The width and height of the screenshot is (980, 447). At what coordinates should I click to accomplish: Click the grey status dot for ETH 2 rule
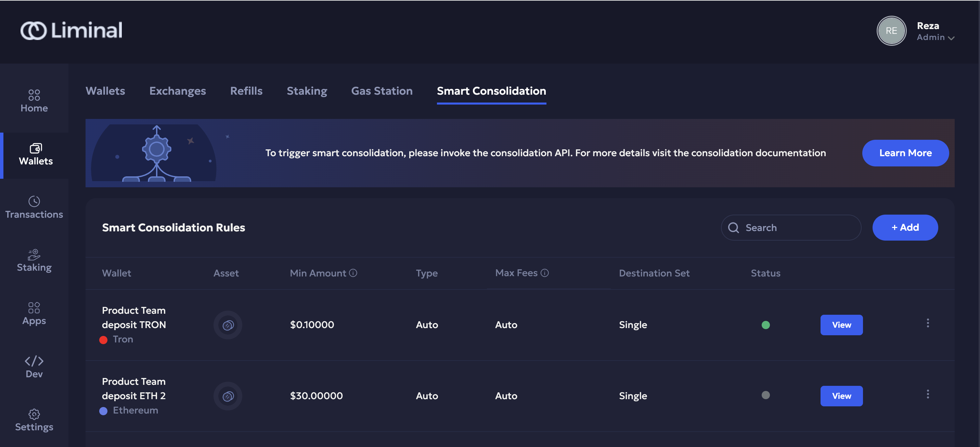point(765,395)
